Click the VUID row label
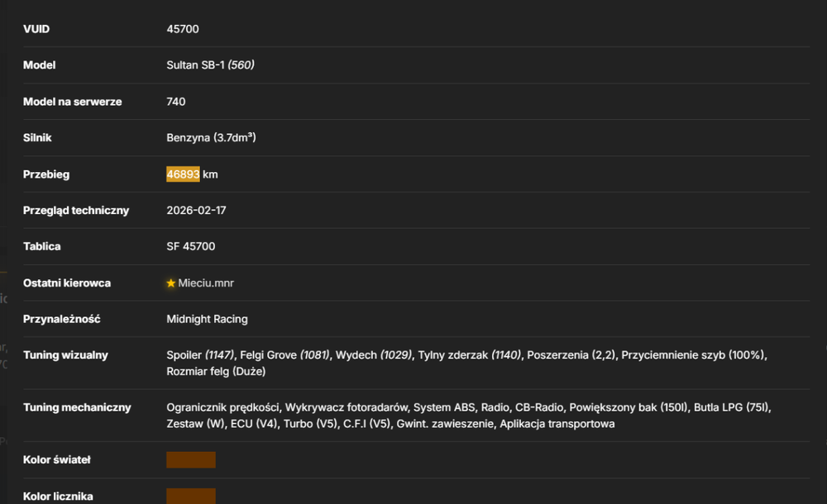This screenshot has width=827, height=504. tap(36, 29)
